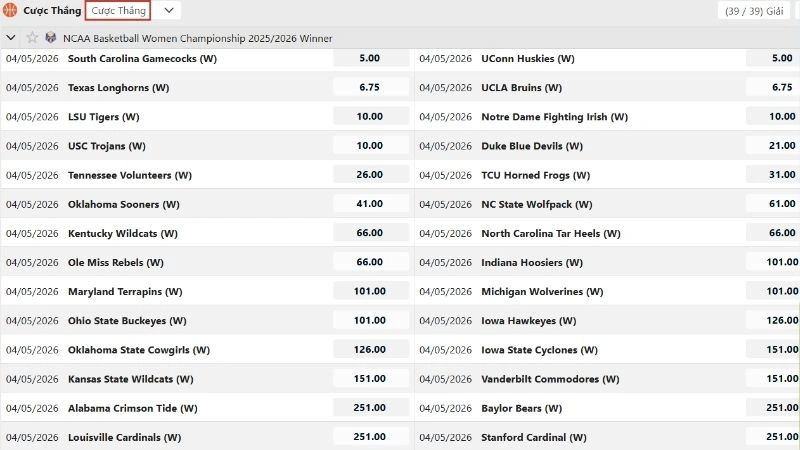This screenshot has width=800, height=450.
Task: Click the (39 / 39) Giải button
Action: coord(754,11)
